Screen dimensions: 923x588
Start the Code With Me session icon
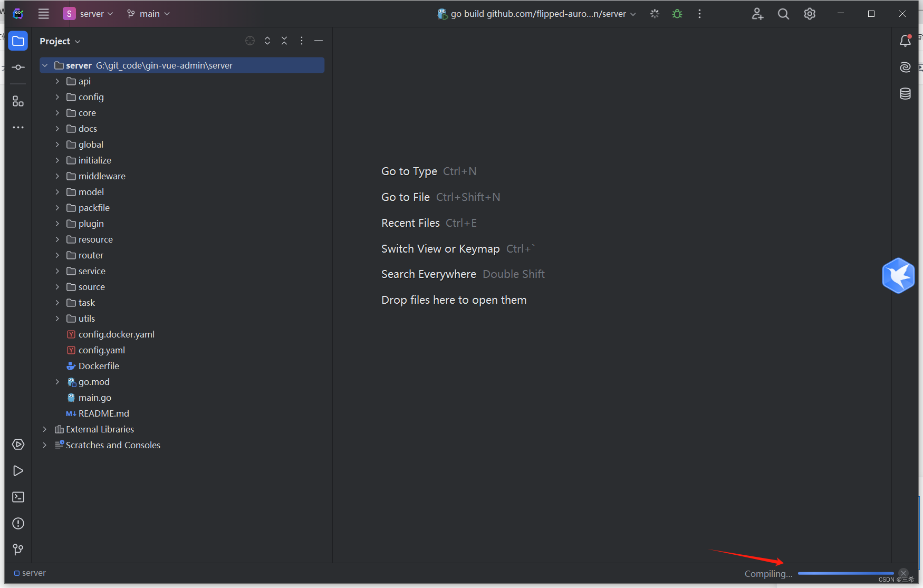click(x=757, y=14)
